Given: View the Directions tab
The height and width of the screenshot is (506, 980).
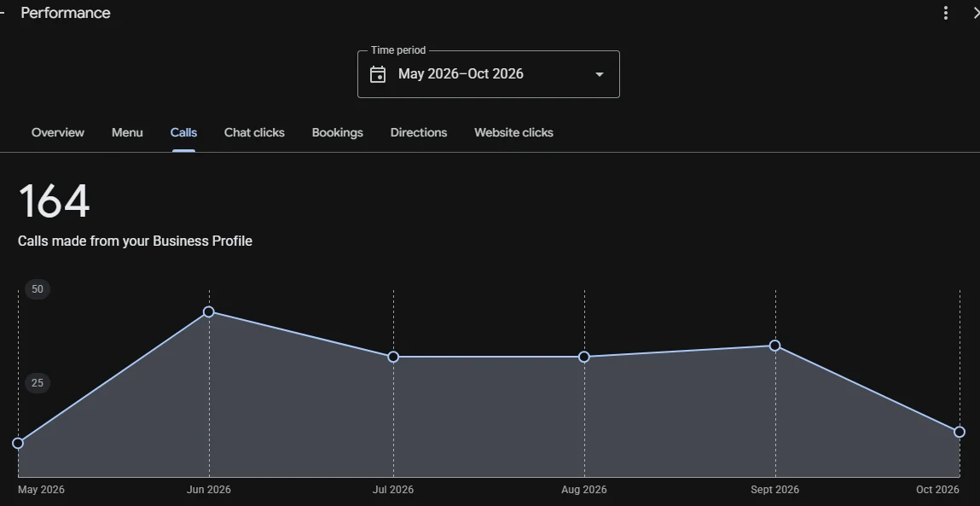Looking at the screenshot, I should coord(419,132).
